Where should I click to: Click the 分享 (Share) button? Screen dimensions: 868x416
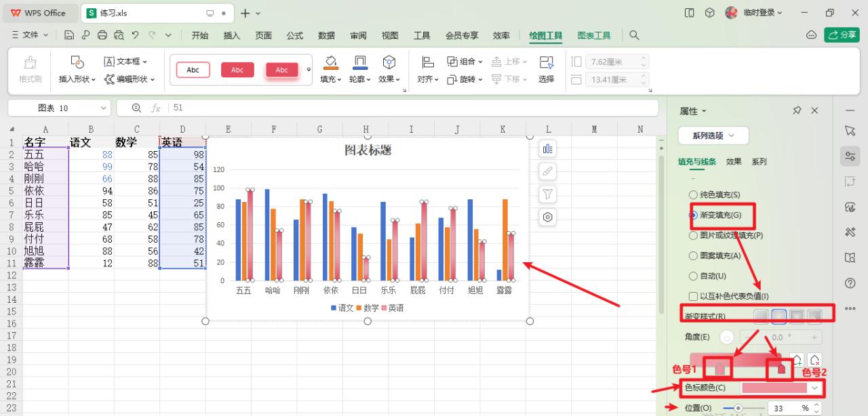[842, 35]
